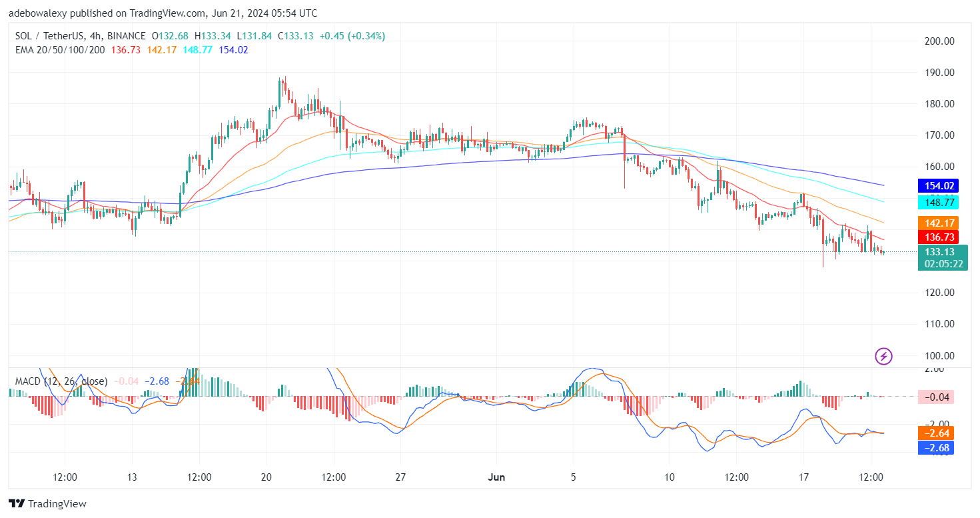This screenshot has width=980, height=518.
Task: Click the MACD (12, 26, close) indicator label
Action: 61,381
